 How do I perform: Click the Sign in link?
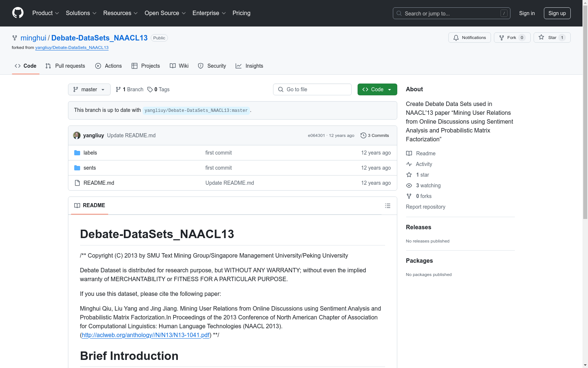pos(527,13)
